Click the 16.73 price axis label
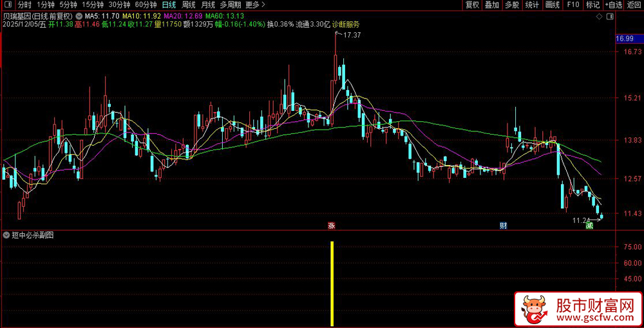 [631, 52]
